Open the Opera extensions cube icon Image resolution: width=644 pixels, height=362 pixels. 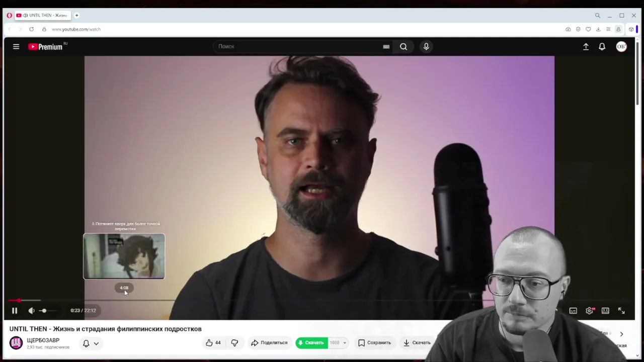[x=631, y=29]
